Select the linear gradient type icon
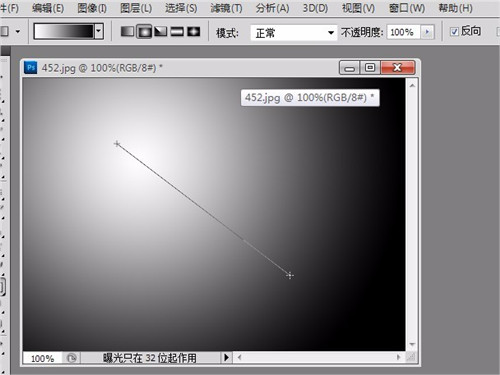500x375 pixels. [127, 32]
